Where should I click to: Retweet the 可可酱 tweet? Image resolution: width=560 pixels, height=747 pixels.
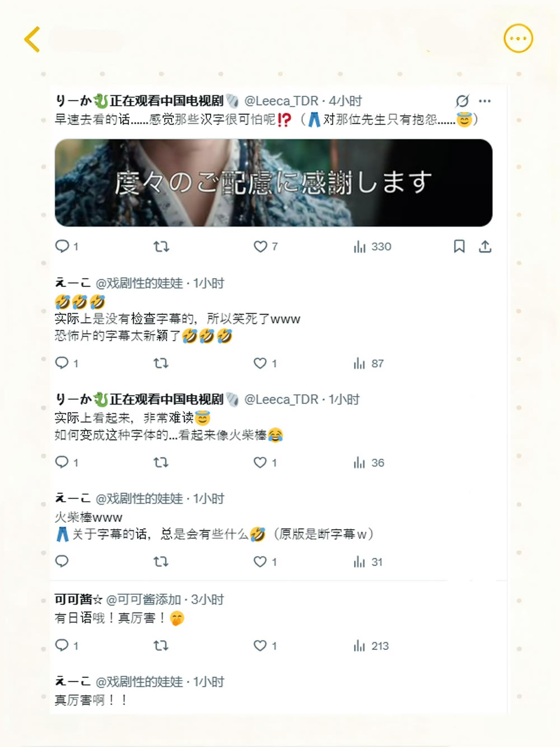click(161, 646)
